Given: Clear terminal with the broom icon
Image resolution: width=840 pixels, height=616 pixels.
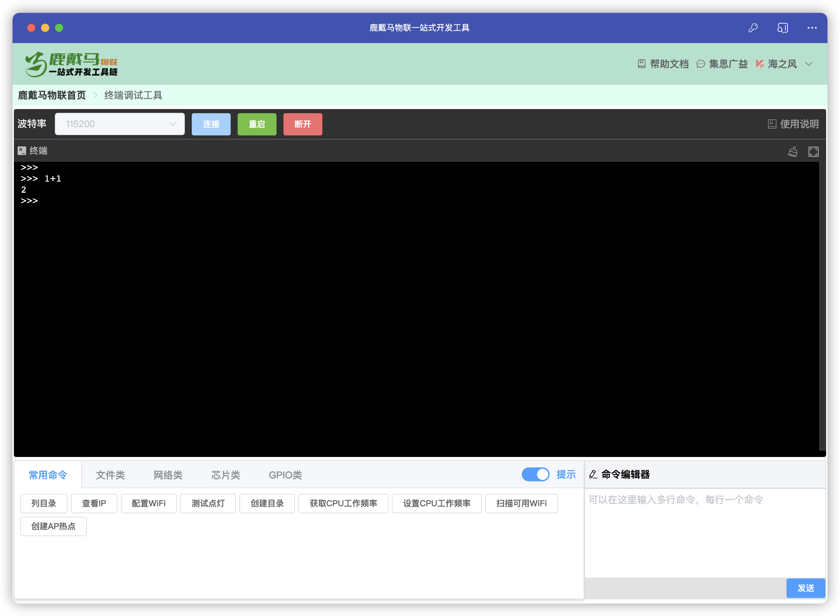Looking at the screenshot, I should click(x=792, y=151).
